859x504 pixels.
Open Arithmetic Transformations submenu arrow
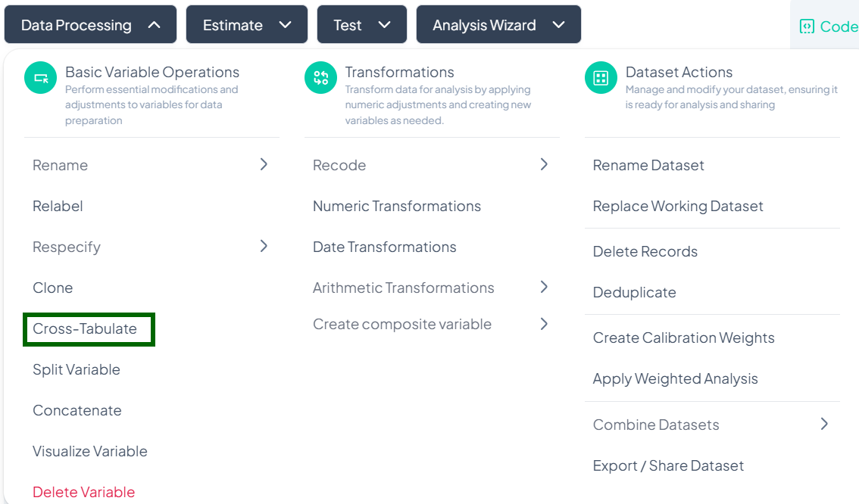544,287
